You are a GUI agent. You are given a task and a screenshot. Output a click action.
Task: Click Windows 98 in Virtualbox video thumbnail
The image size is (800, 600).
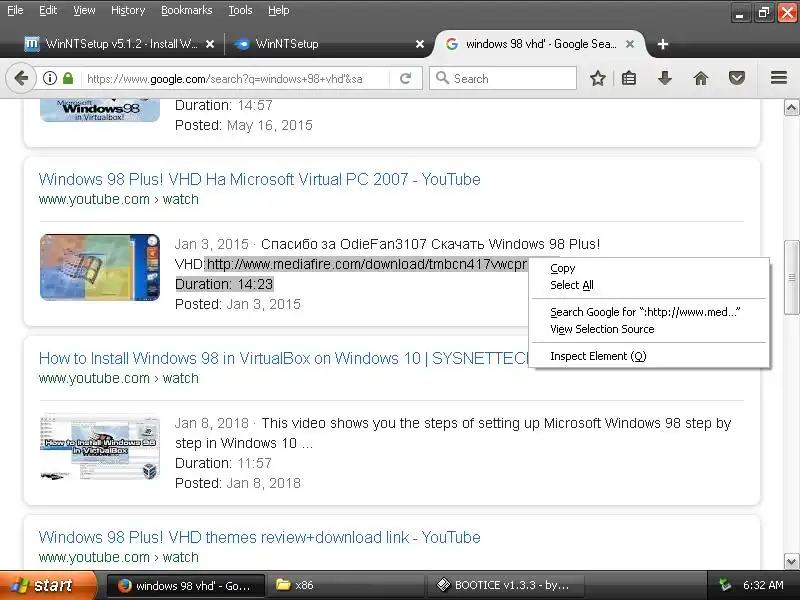pos(100,110)
